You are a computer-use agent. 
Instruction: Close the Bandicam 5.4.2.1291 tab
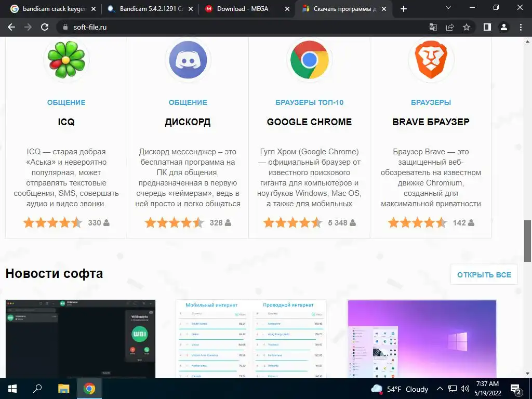point(191,9)
